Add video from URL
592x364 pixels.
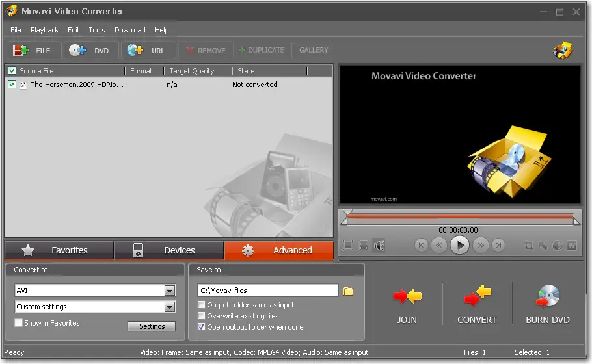(148, 50)
